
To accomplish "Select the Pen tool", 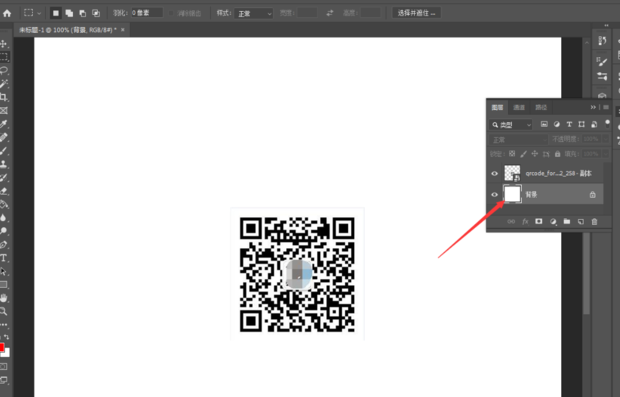I will point(4,244).
